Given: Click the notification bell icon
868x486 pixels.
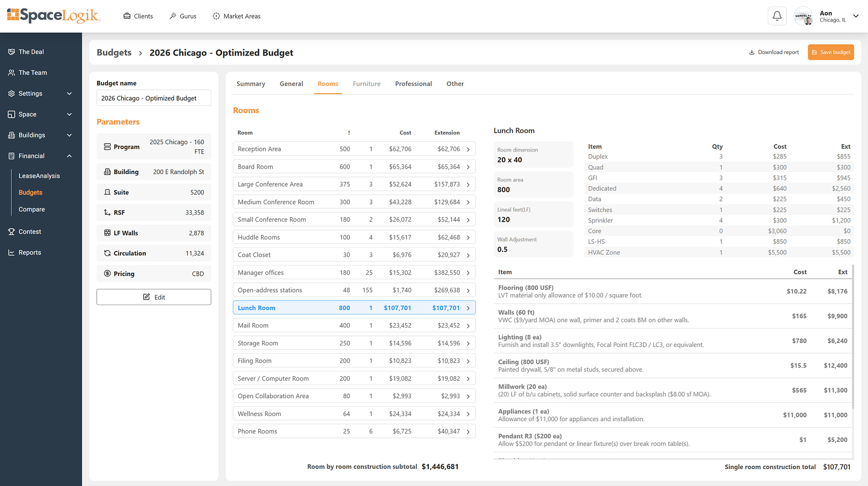Looking at the screenshot, I should (x=777, y=16).
